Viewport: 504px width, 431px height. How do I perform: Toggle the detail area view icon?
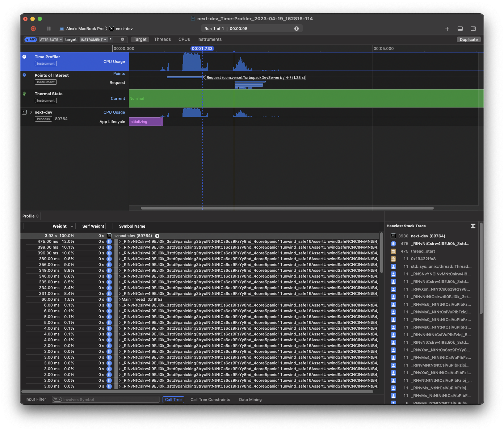click(460, 29)
